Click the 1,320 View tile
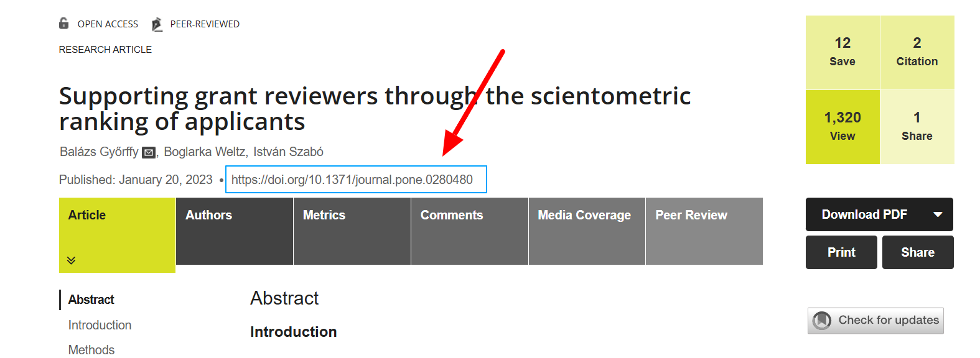The image size is (980, 358). point(842,127)
